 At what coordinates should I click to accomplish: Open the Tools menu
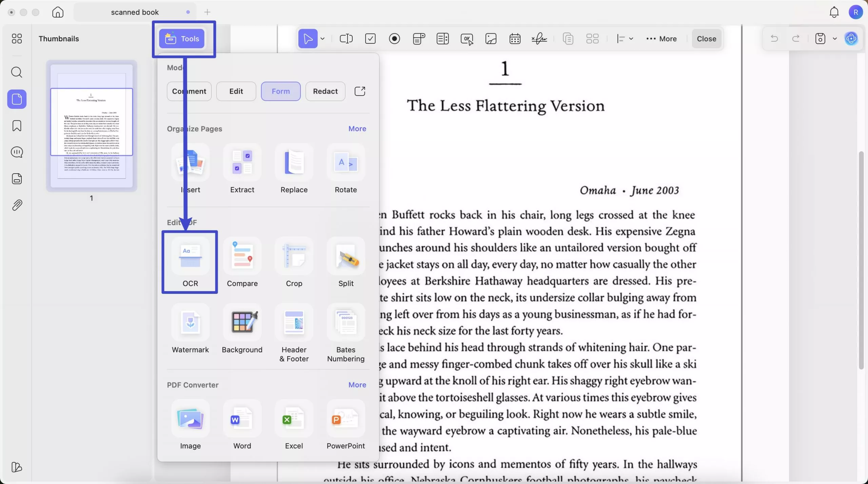pos(182,39)
